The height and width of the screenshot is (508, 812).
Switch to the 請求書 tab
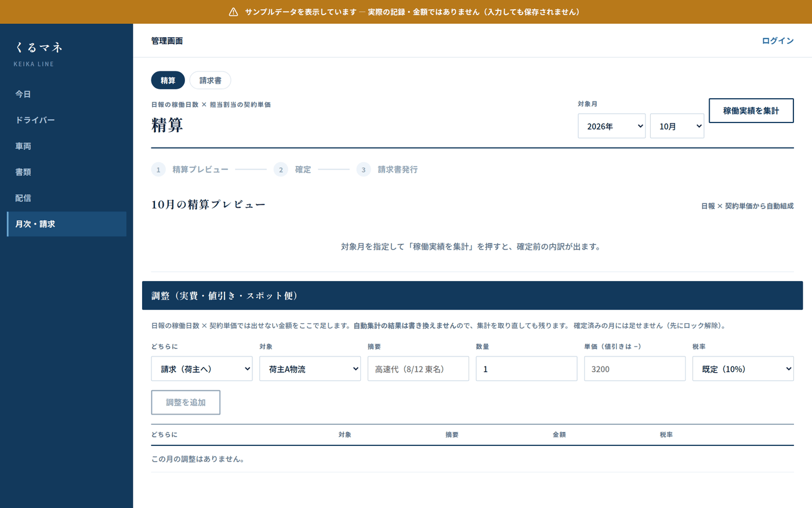[211, 80]
